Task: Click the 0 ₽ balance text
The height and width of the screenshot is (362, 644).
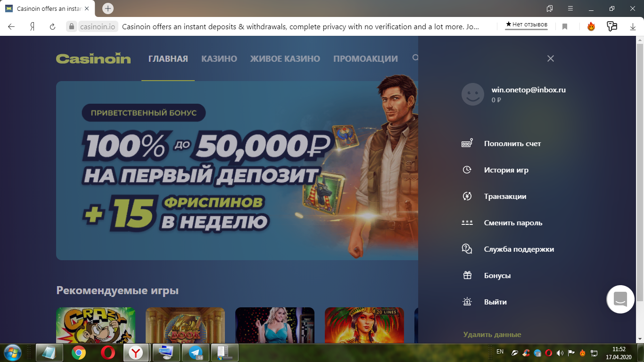Action: point(496,100)
